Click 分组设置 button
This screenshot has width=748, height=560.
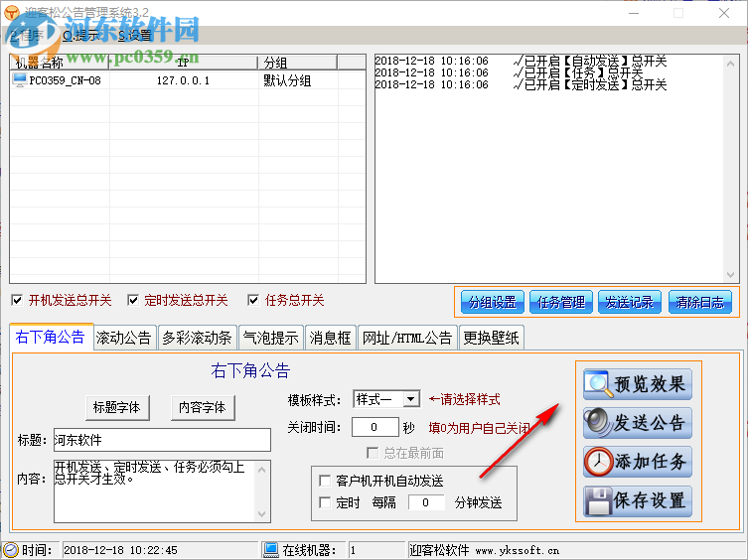coord(493,302)
